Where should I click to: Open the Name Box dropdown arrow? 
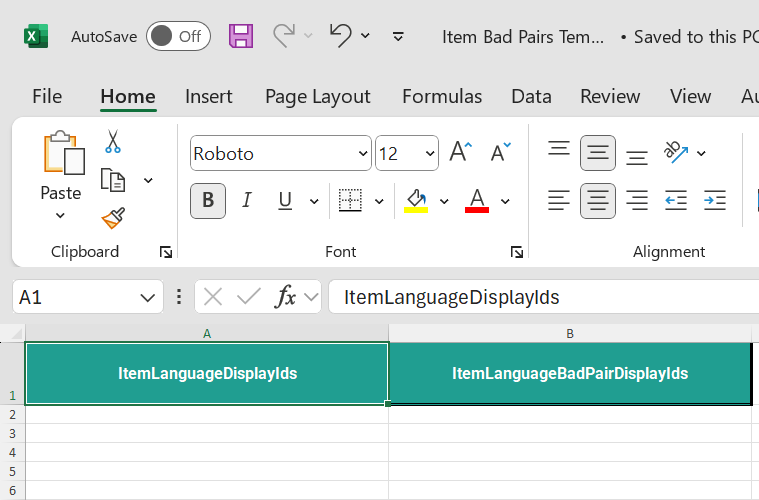pos(148,297)
